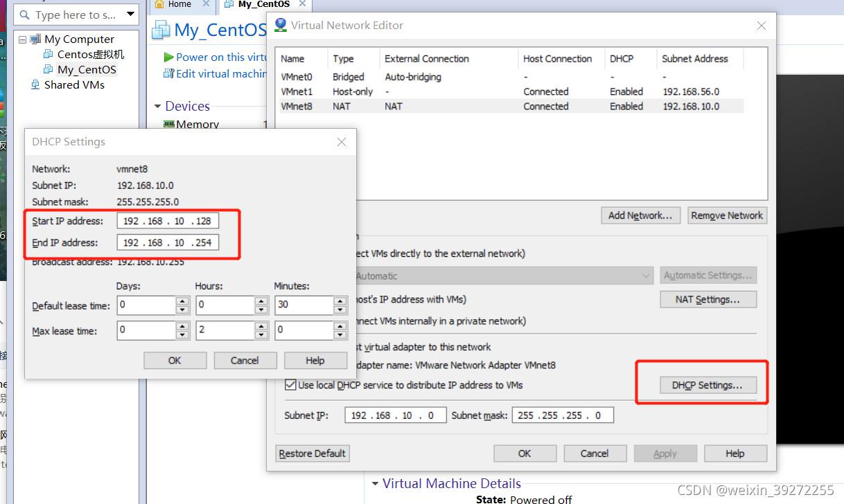Collapse the Devices section

tap(157, 106)
